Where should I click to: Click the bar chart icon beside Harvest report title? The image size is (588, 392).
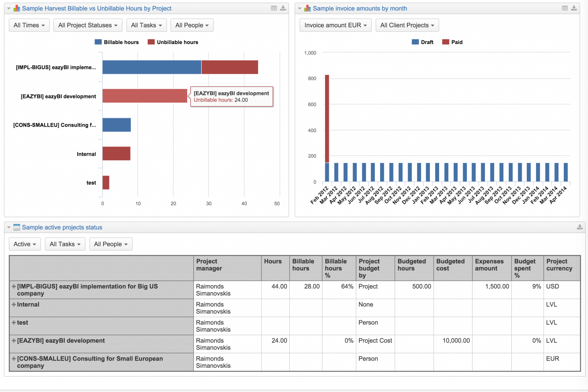(x=16, y=8)
